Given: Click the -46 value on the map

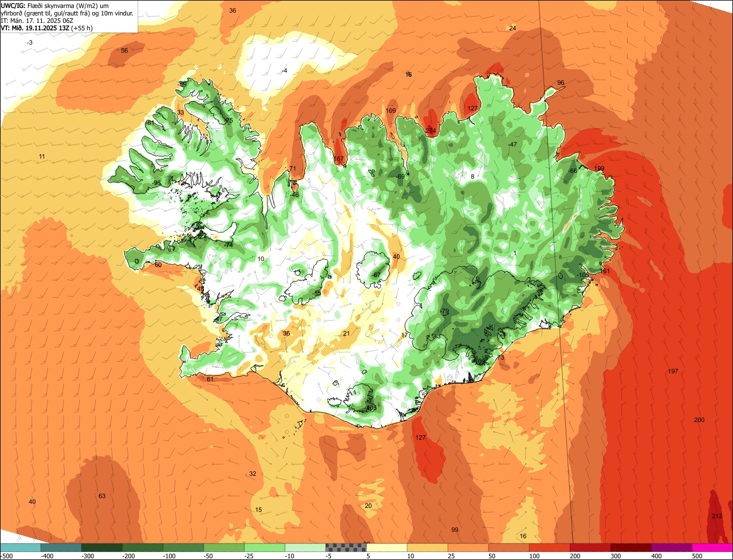Looking at the screenshot, I should [x=294, y=195].
